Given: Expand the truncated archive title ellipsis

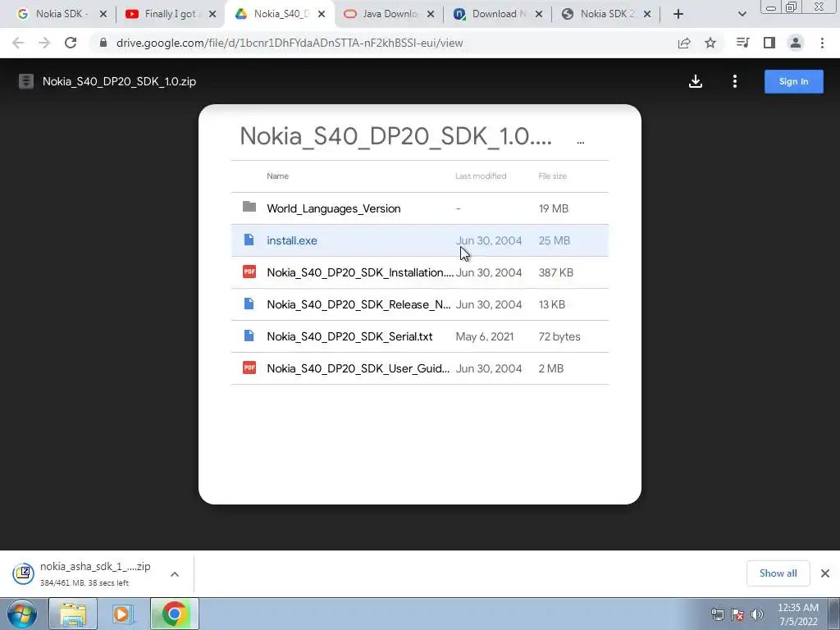Looking at the screenshot, I should [x=580, y=142].
